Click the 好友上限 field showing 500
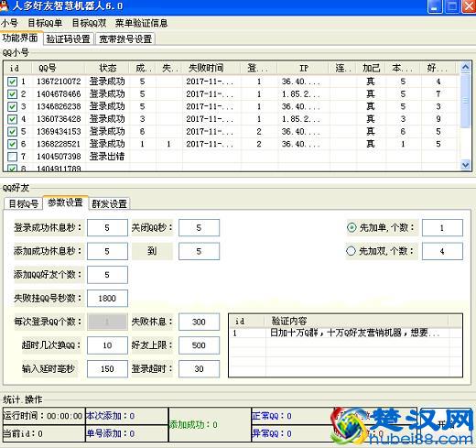The width and height of the screenshot is (476, 448). click(199, 345)
